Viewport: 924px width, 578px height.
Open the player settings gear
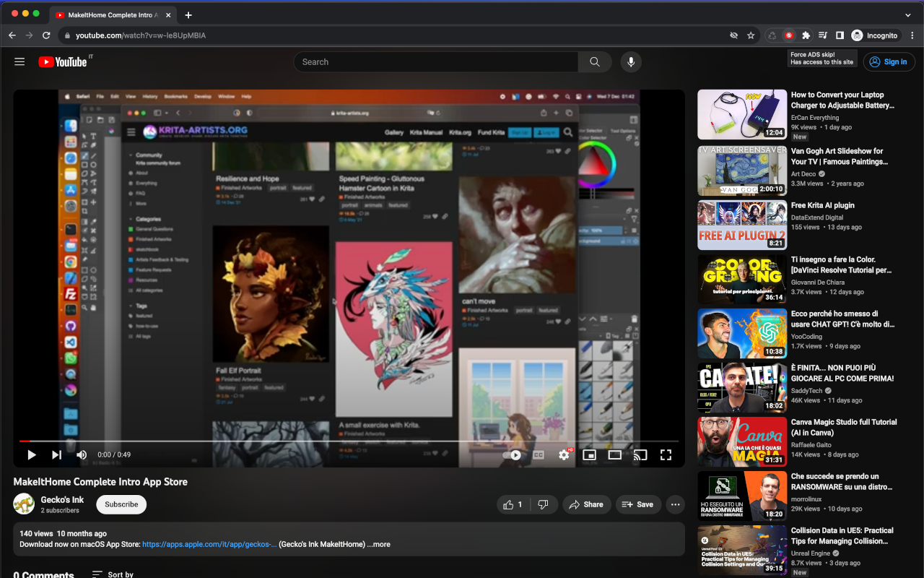pyautogui.click(x=564, y=455)
